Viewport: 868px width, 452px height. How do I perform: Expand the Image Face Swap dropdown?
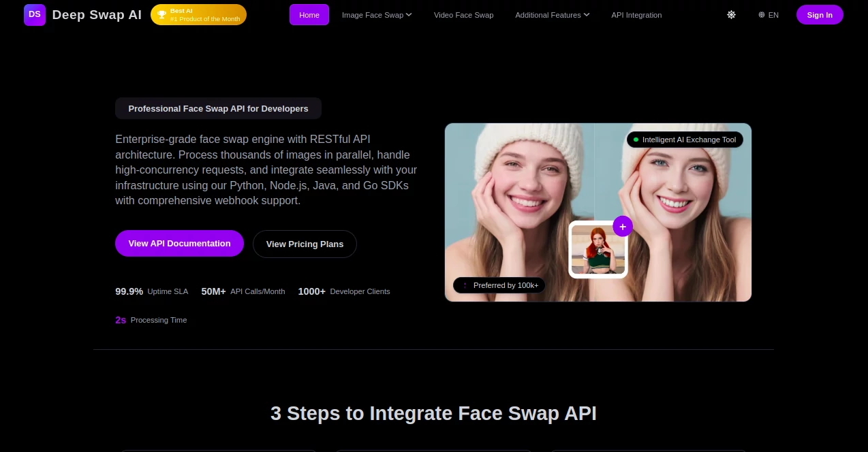click(x=377, y=15)
